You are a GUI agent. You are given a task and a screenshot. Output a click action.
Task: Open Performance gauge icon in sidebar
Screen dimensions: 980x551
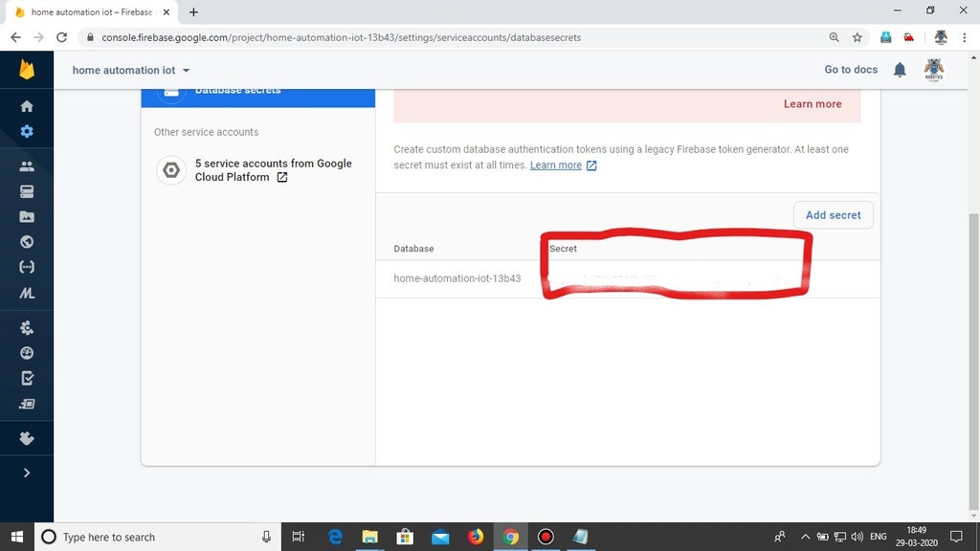tap(26, 353)
